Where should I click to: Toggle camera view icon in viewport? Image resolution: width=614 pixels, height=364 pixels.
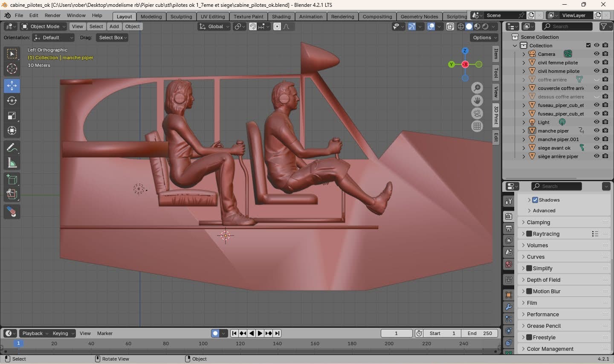click(477, 113)
